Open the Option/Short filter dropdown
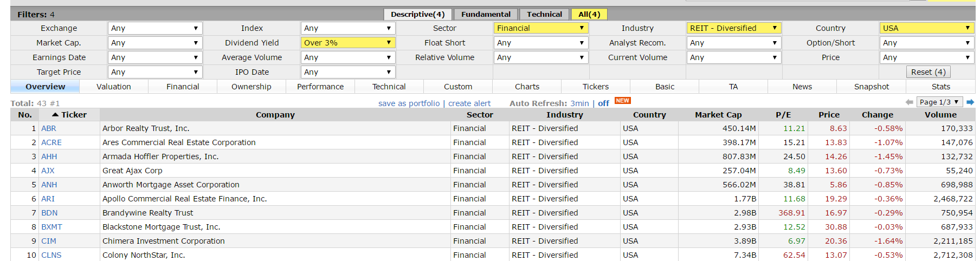The height and width of the screenshot is (261, 980). tap(927, 43)
